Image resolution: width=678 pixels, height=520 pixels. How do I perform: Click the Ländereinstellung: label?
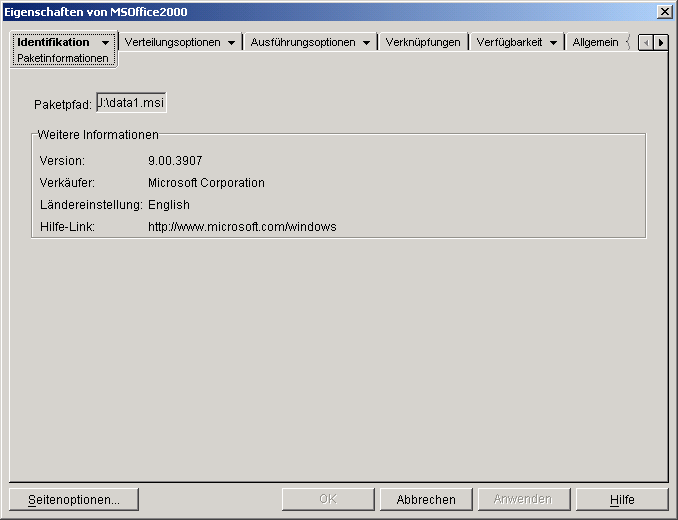pyautogui.click(x=91, y=205)
